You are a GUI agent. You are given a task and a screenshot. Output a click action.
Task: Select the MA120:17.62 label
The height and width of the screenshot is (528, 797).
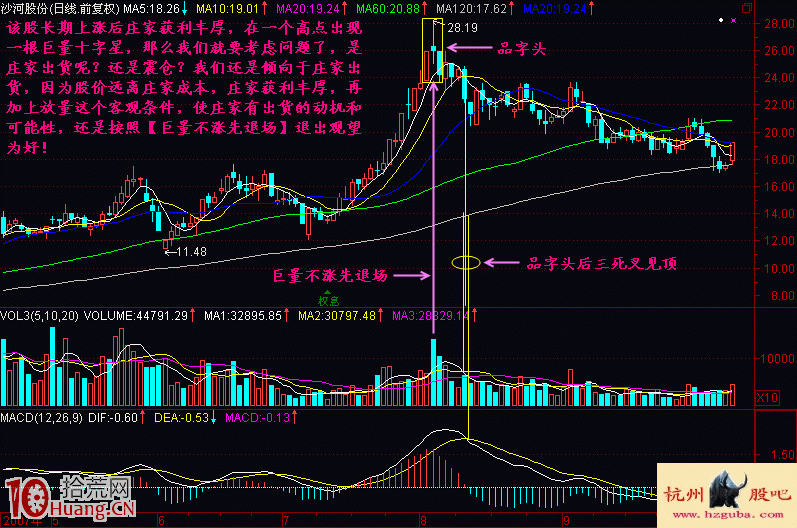[471, 9]
